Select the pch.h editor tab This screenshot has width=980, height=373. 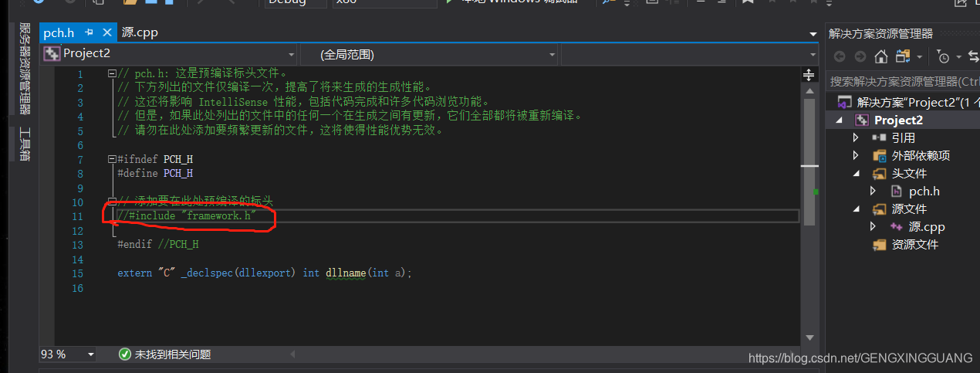[59, 32]
